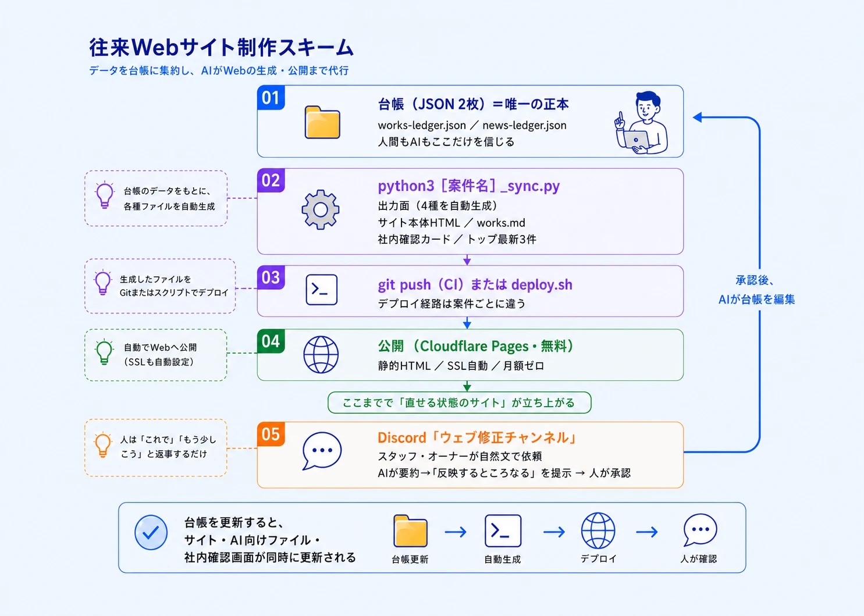
Task: Click the line デプロイ経路は案件ごとに違う
Action: pos(451,303)
